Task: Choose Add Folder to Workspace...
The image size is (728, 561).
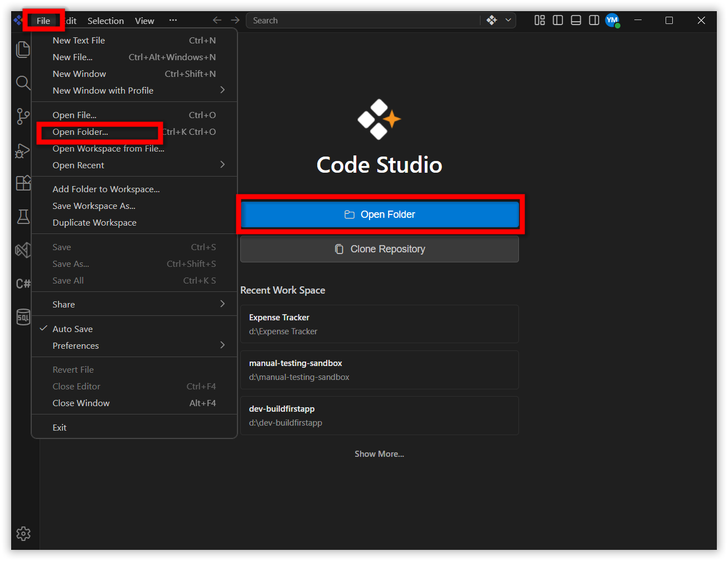Action: 134,189
